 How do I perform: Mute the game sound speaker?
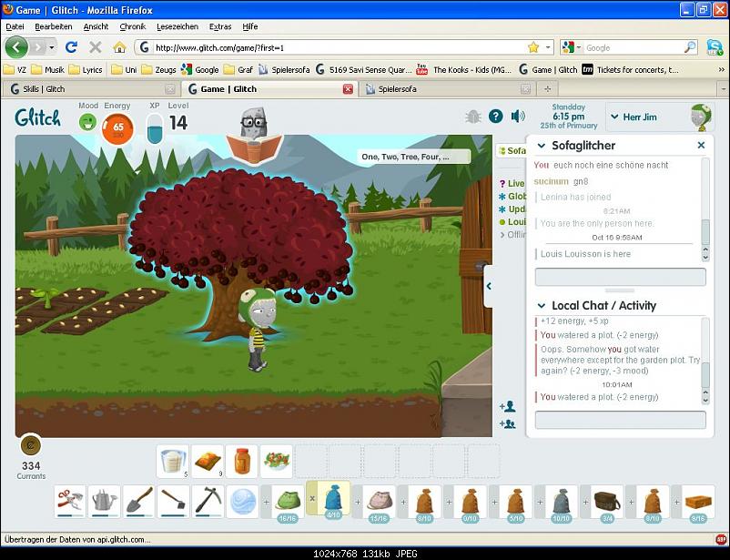point(518,116)
